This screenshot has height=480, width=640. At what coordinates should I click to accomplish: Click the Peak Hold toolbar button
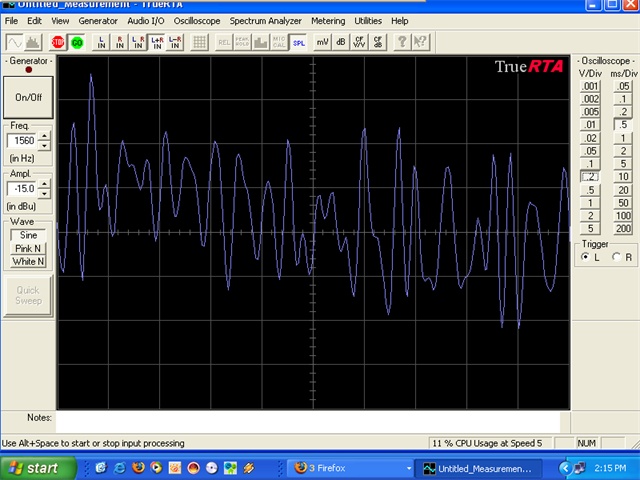242,42
